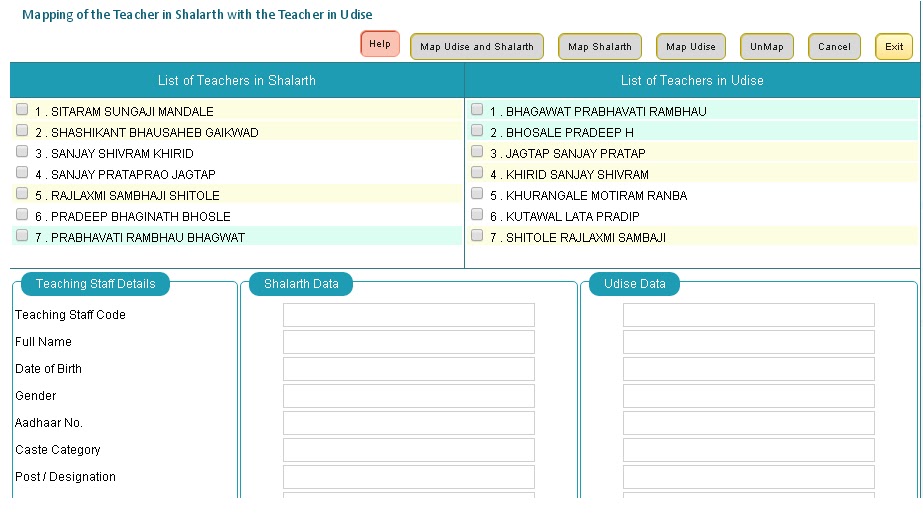Viewport: 923px width, 530px height.
Task: Tick checkbox for KHURANGALE MOTIRAM RANBA
Action: [477, 193]
